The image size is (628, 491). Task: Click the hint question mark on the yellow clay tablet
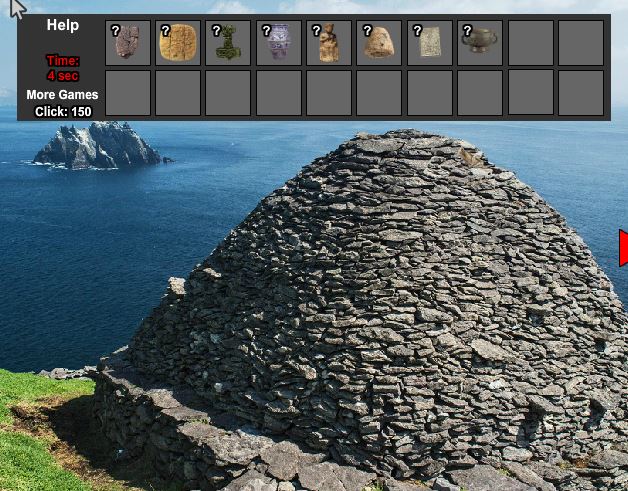pyautogui.click(x=165, y=30)
